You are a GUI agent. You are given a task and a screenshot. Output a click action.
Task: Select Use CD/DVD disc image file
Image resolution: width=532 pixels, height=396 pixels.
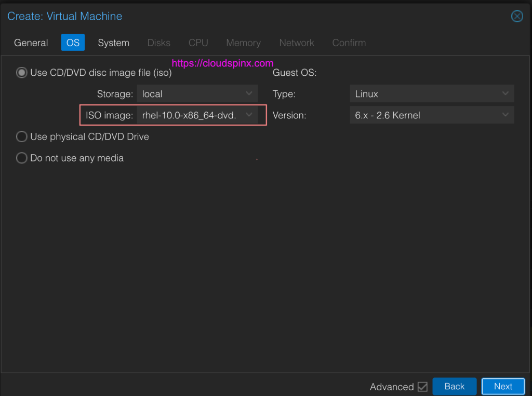tap(21, 73)
